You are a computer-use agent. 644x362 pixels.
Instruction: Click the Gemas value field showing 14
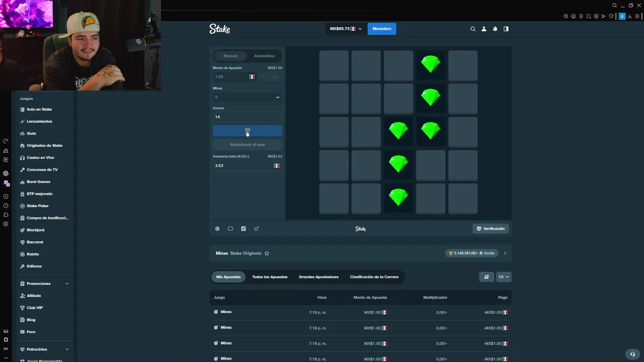(x=247, y=117)
